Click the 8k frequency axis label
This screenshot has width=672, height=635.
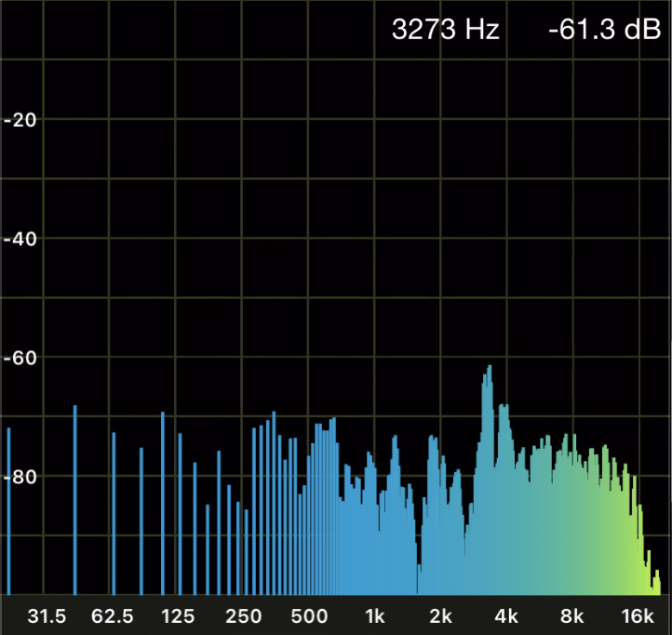(571, 616)
